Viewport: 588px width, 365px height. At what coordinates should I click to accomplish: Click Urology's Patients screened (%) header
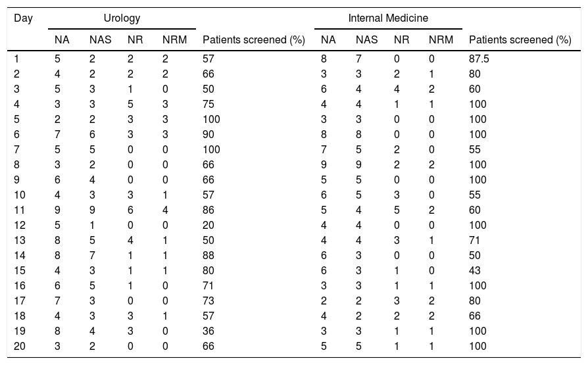(253, 39)
